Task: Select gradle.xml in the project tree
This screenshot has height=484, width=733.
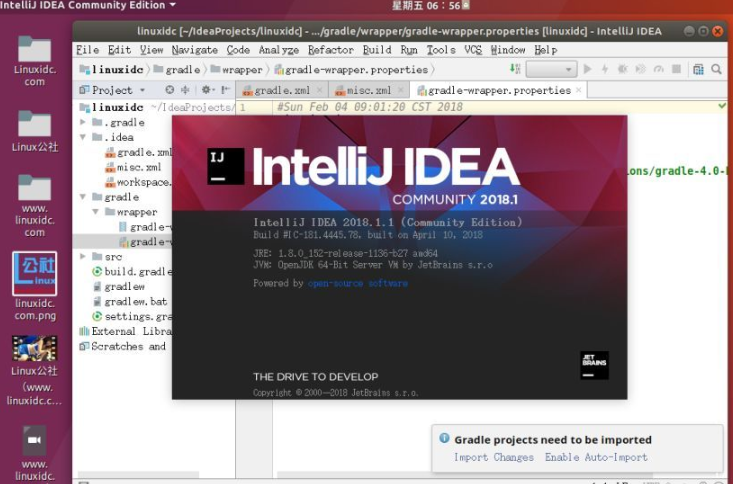Action: (139, 152)
